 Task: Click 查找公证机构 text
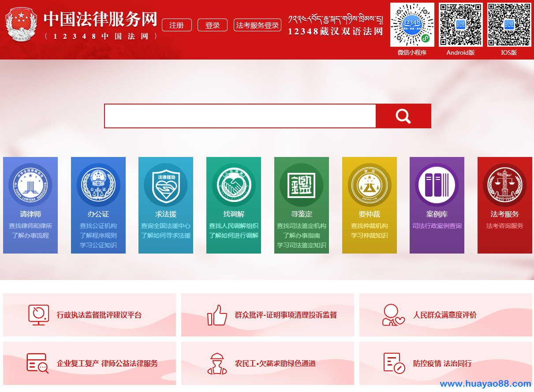tap(98, 226)
